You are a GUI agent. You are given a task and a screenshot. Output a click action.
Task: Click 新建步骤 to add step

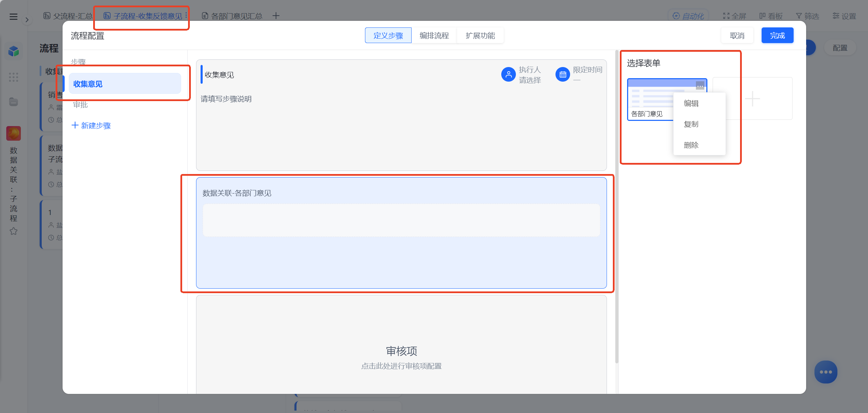coord(91,125)
